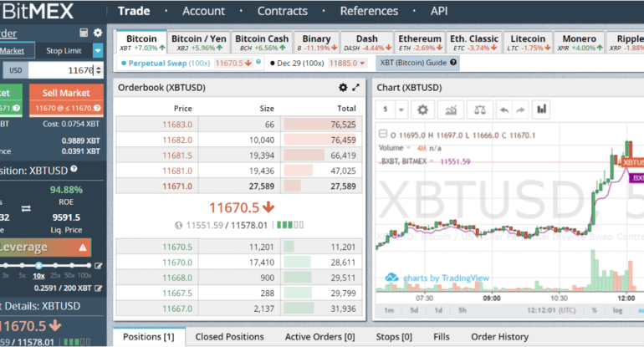Click the compare symbols scale icon
The image size is (644, 347).
point(480,110)
